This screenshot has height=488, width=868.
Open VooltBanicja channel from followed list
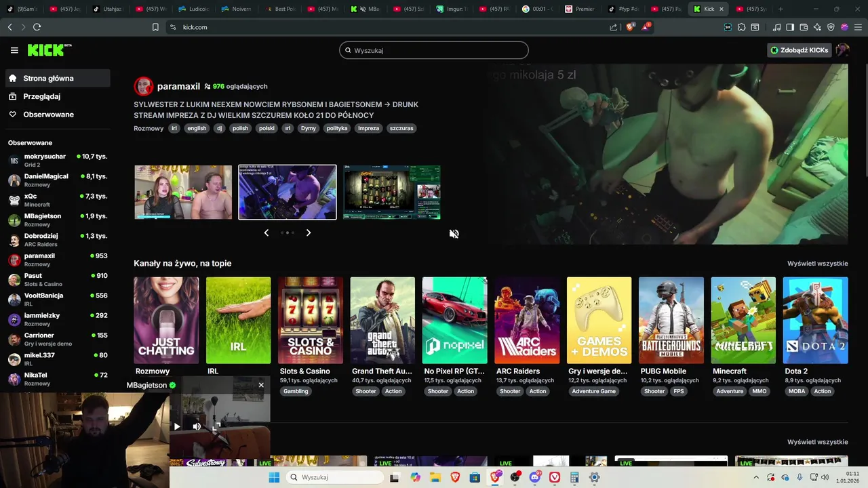pos(57,299)
